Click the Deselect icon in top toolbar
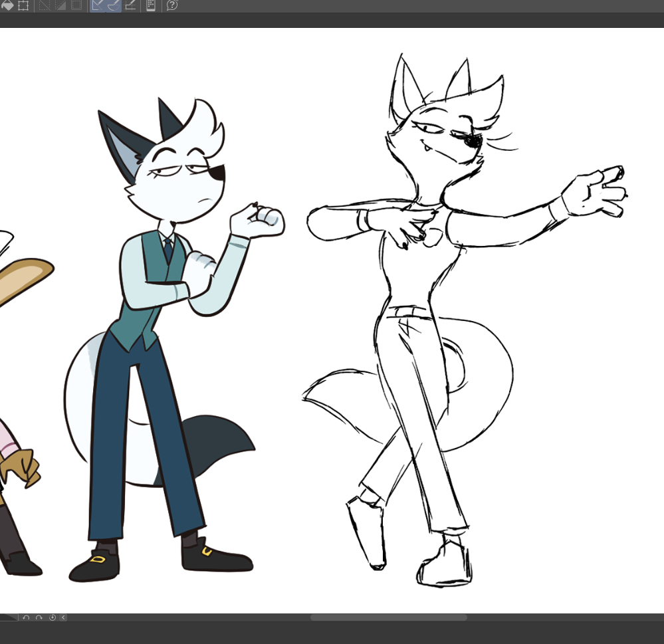Image resolution: width=664 pixels, height=644 pixels. click(x=45, y=5)
